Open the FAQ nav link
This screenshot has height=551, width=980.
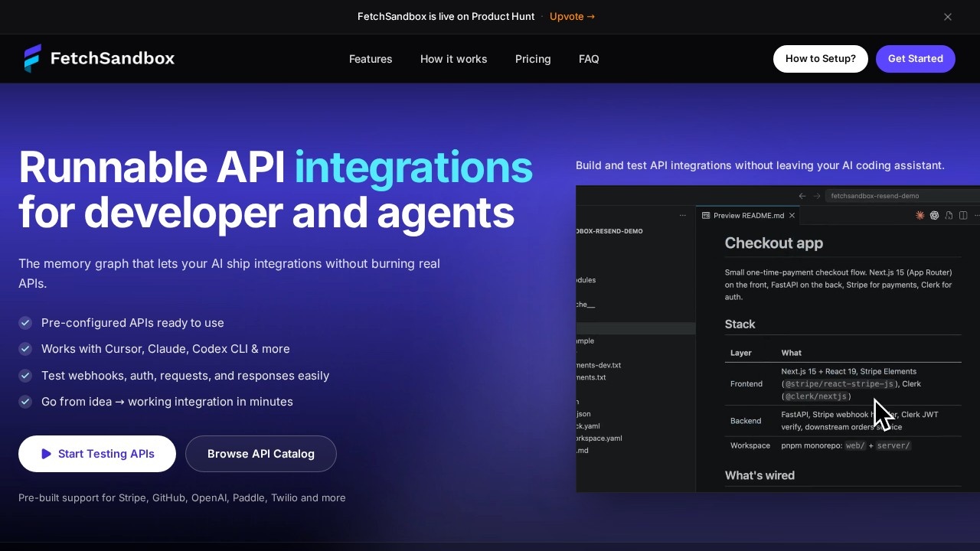pos(589,59)
